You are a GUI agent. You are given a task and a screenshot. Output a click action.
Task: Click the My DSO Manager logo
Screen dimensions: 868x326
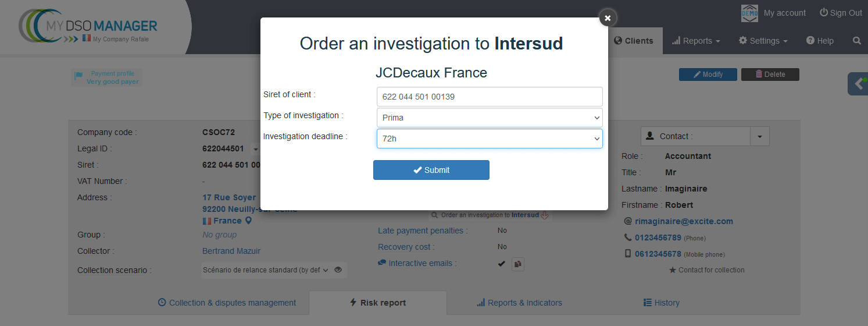click(88, 27)
